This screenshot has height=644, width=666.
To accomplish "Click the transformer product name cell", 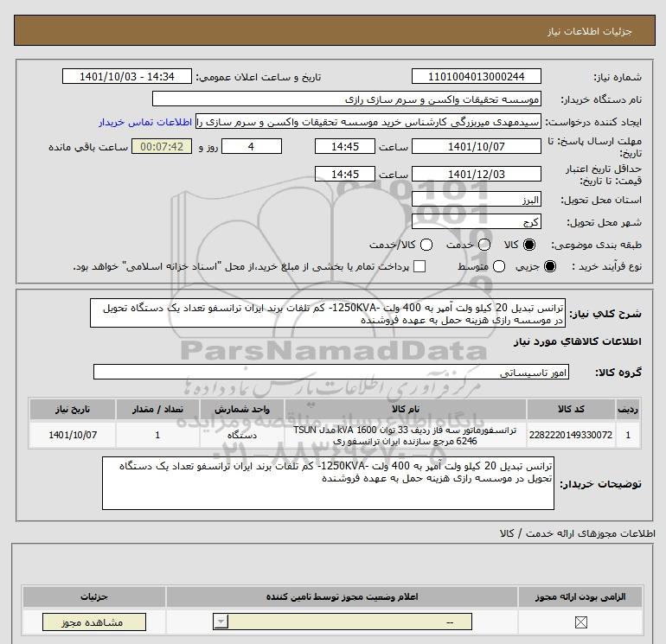I will [406, 435].
